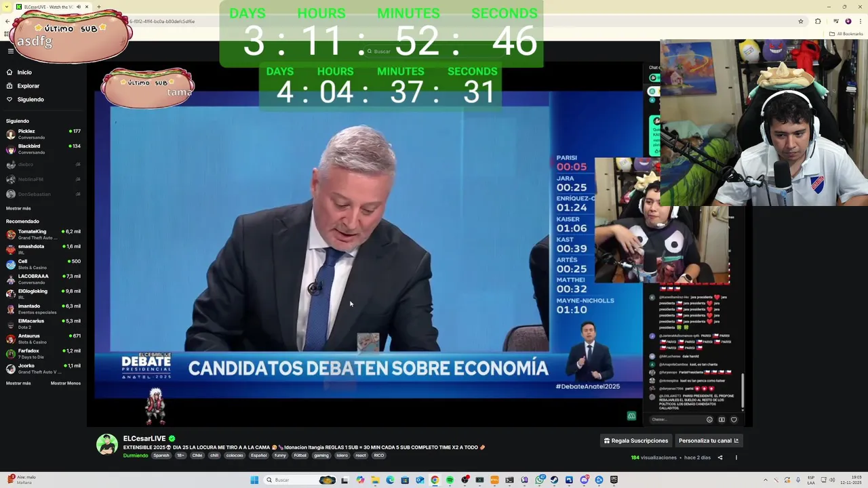Open imantado recommended channel
The height and width of the screenshot is (488, 868).
coord(42,309)
